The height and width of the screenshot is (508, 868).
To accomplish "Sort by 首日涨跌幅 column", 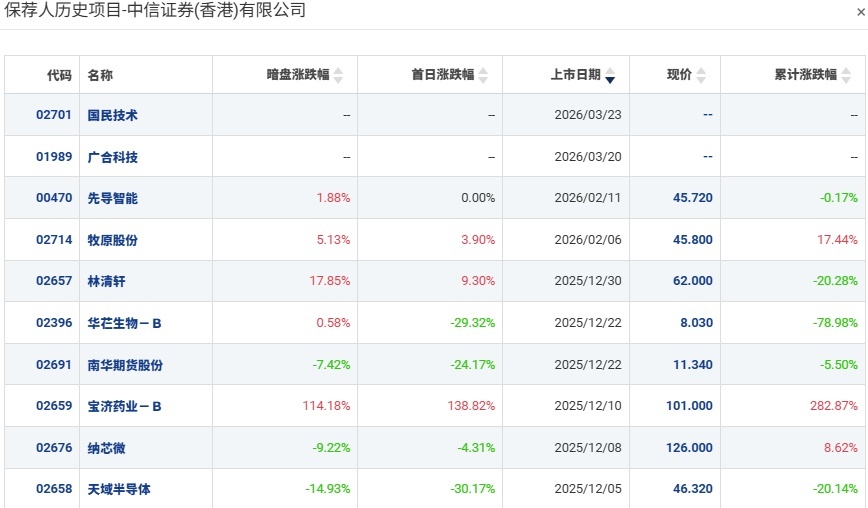I will point(450,75).
